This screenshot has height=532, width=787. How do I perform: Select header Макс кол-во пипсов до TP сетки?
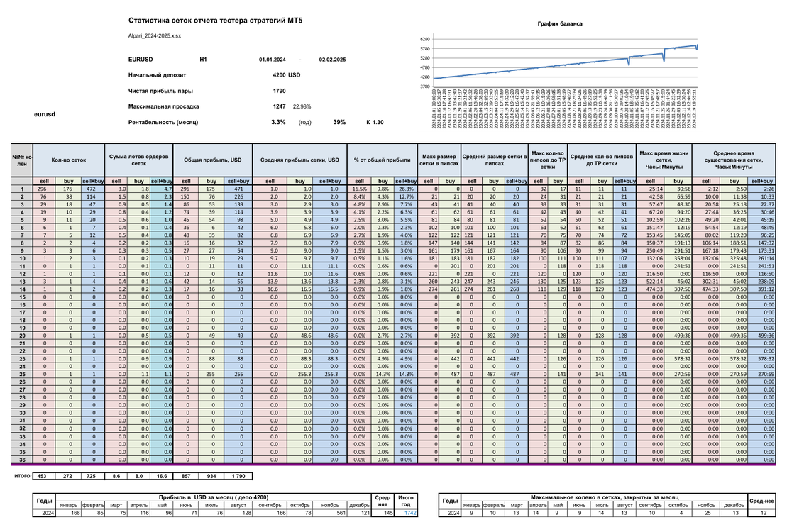pos(548,160)
